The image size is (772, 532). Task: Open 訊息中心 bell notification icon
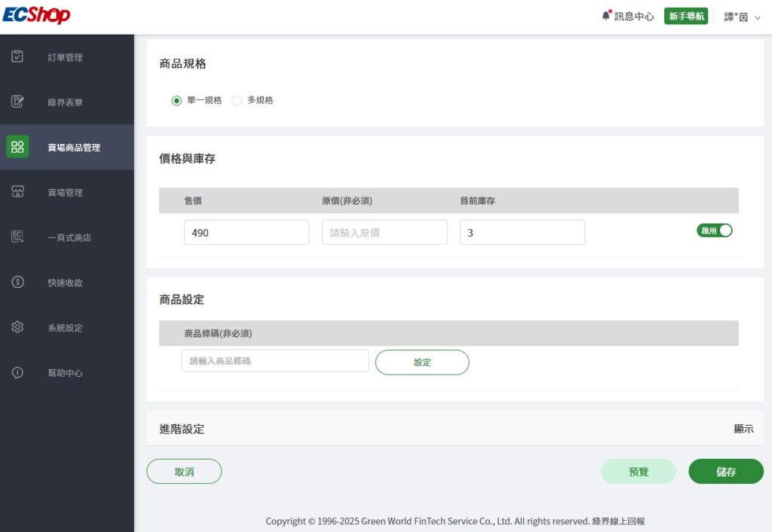[606, 16]
